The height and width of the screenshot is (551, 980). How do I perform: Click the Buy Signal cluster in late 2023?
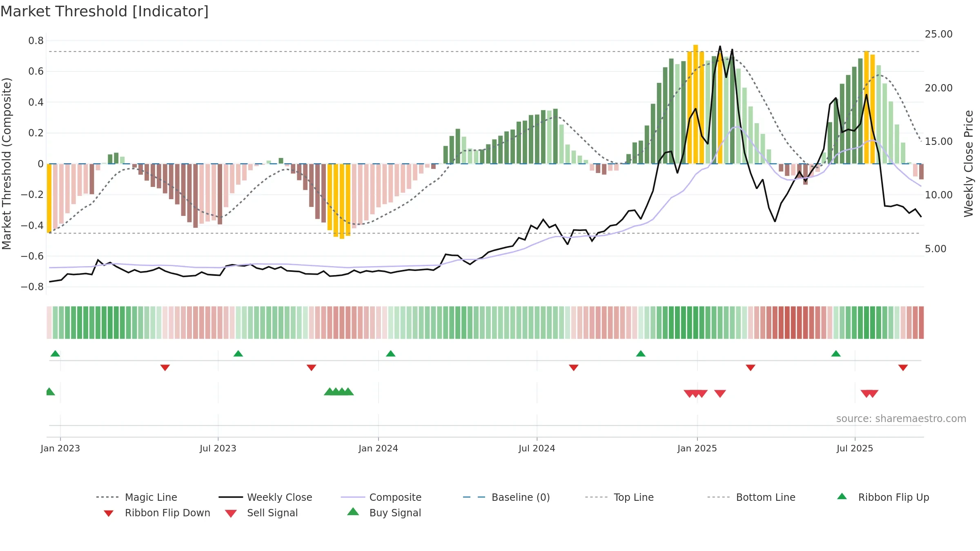339,391
